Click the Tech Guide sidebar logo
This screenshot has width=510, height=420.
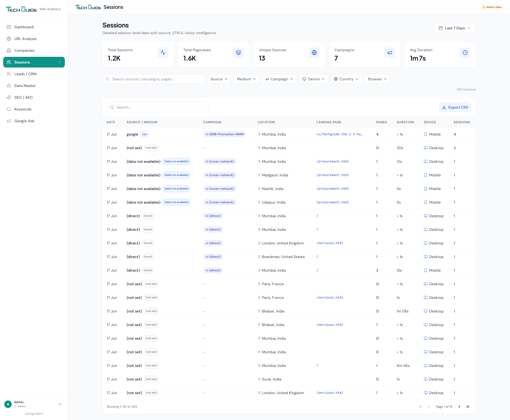pos(22,9)
